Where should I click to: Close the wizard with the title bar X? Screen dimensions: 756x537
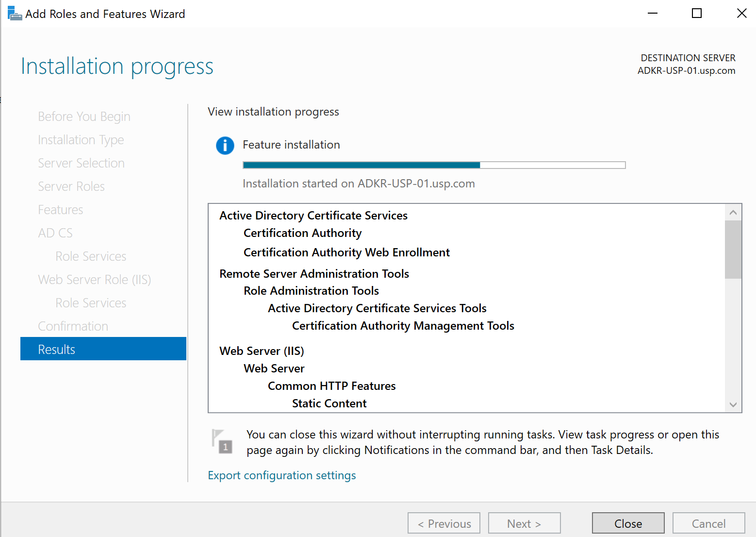(x=741, y=14)
